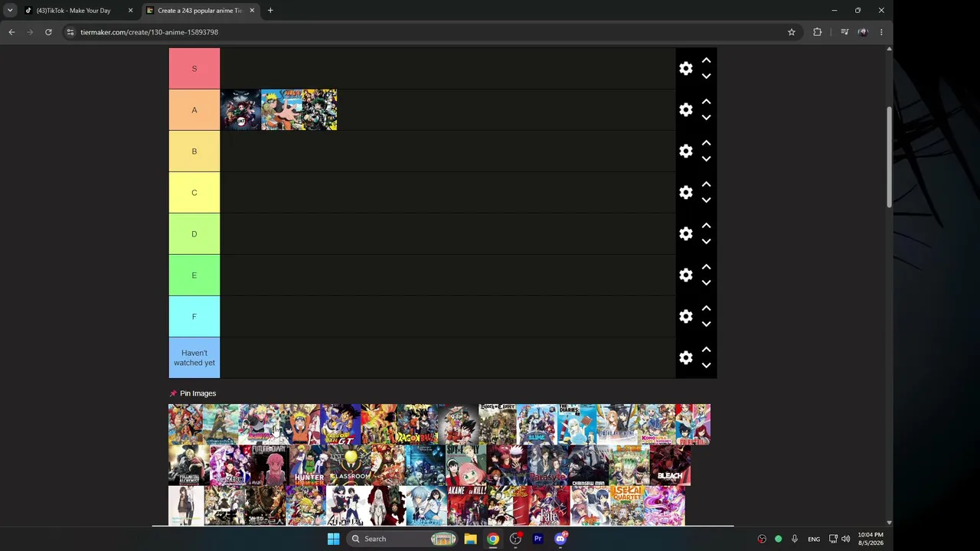
Task: Move the E tier row down
Action: [706, 283]
